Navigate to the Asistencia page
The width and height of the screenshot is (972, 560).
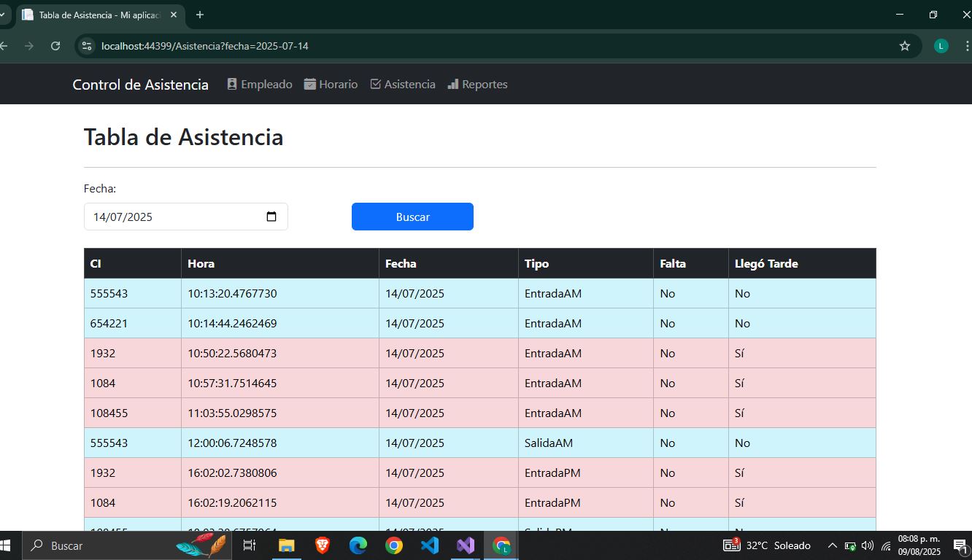point(403,85)
